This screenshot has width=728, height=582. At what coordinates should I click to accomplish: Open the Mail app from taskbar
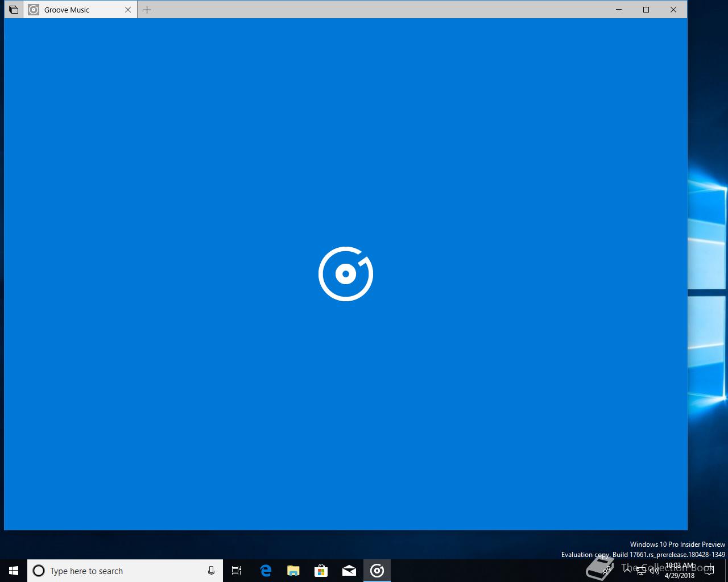click(x=349, y=571)
